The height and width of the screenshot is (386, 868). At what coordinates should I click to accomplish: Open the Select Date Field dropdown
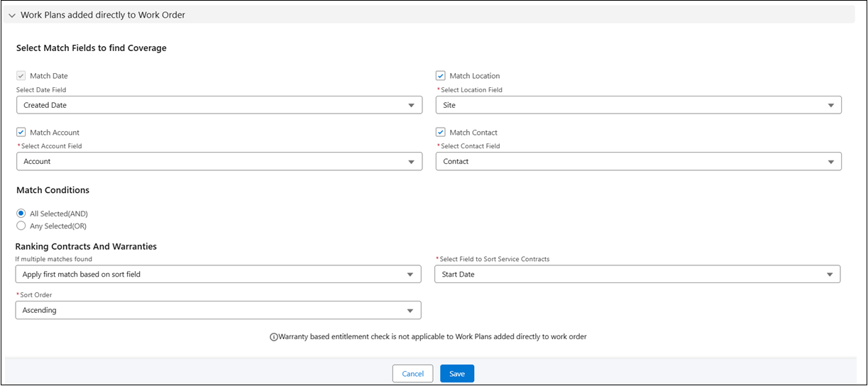point(219,105)
